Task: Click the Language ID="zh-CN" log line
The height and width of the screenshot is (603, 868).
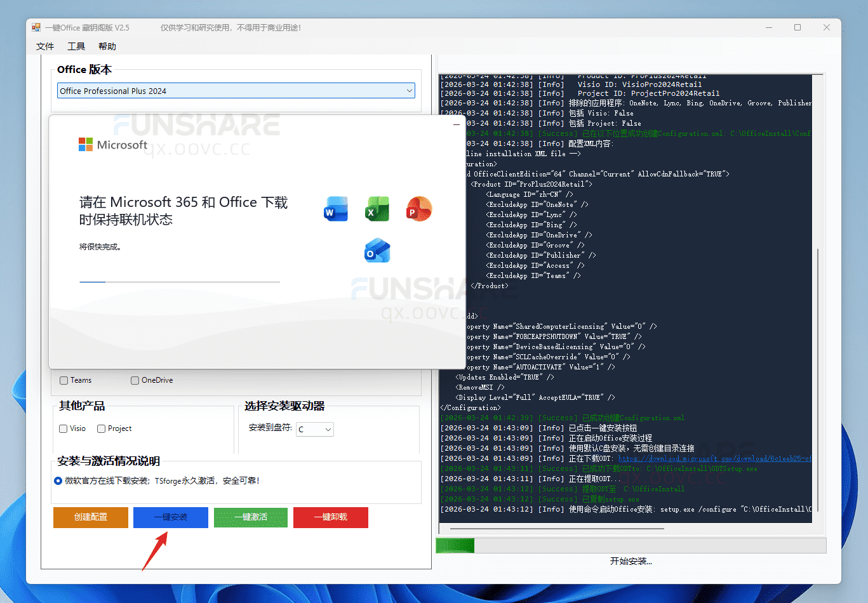Action: tap(530, 194)
